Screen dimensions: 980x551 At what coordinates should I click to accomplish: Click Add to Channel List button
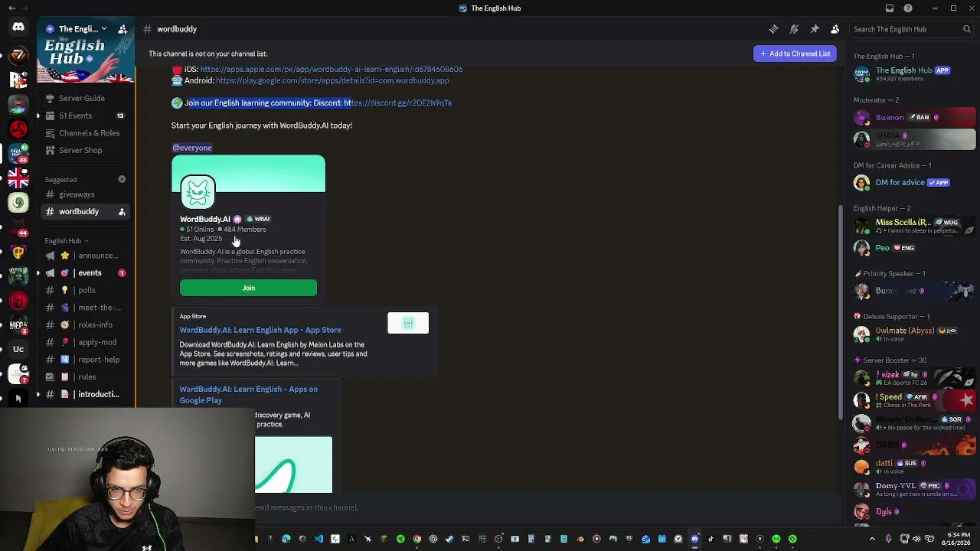[795, 54]
